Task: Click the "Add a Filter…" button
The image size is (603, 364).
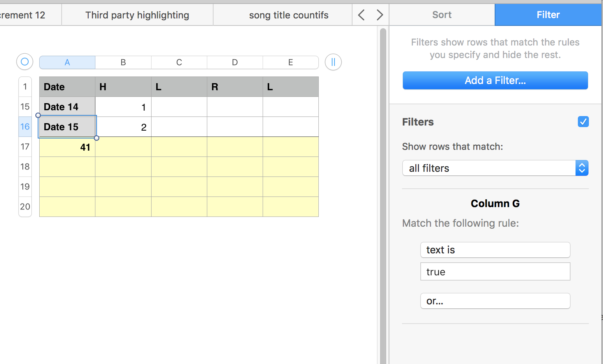Action: tap(495, 80)
